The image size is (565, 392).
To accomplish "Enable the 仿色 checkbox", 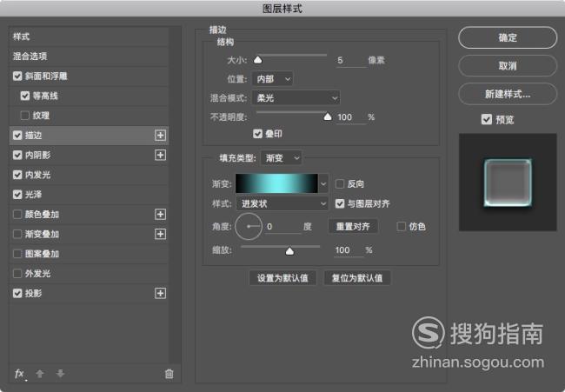I will [x=401, y=227].
